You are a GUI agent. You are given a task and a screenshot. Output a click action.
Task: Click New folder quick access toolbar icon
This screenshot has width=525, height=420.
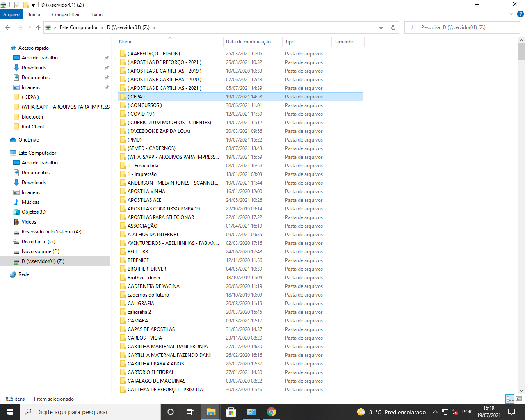[25, 5]
